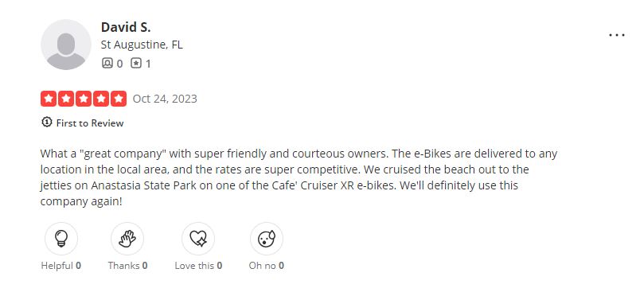644x296 pixels.
Task: Click the friends count icon under David S.
Action: pos(107,63)
